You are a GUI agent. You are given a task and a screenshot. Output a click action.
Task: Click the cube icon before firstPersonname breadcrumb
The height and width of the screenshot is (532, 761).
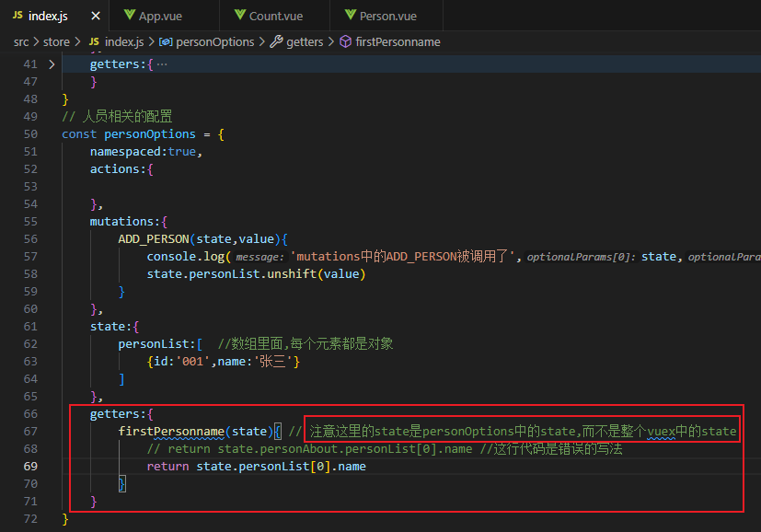345,41
